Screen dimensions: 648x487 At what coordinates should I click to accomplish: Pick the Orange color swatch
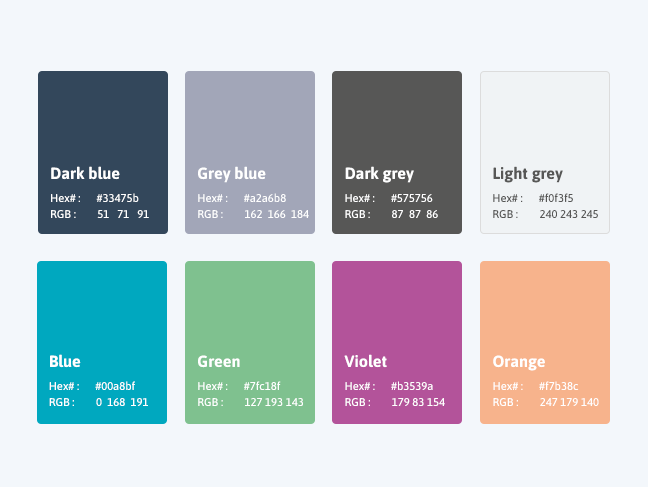tap(545, 342)
